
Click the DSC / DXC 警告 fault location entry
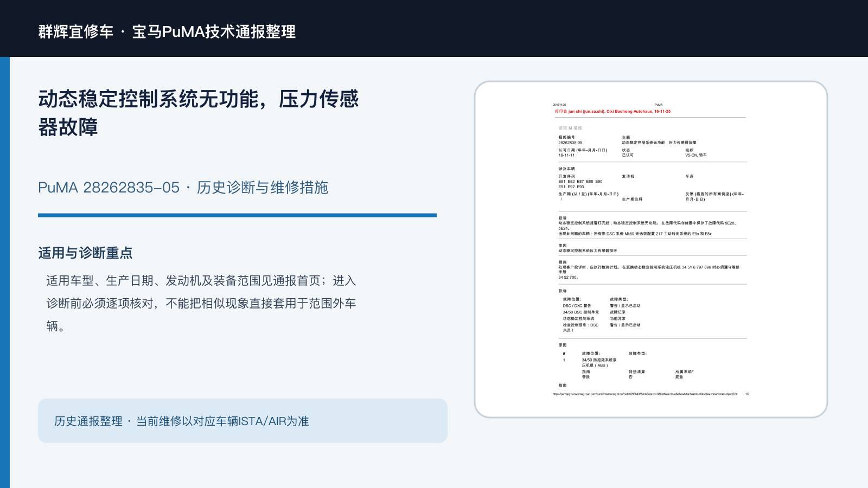(x=577, y=306)
